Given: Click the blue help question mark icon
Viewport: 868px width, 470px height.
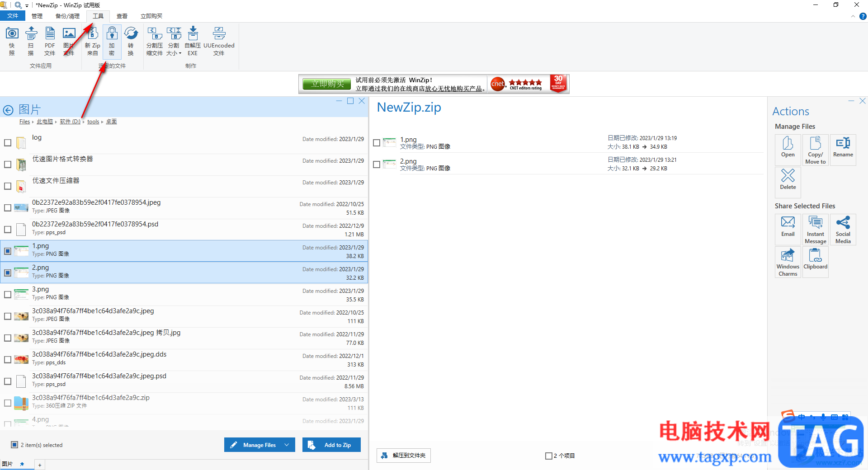Looking at the screenshot, I should [x=863, y=16].
